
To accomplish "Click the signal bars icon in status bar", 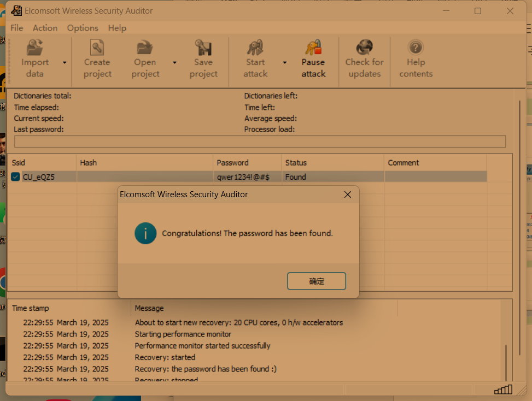I will pos(503,390).
